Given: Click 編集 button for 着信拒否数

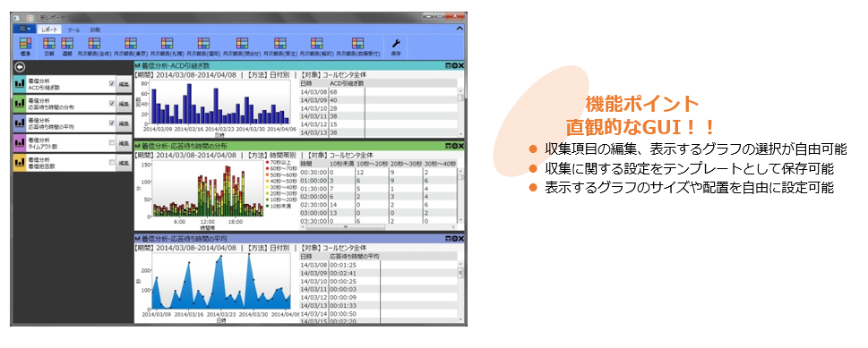Looking at the screenshot, I should [124, 163].
